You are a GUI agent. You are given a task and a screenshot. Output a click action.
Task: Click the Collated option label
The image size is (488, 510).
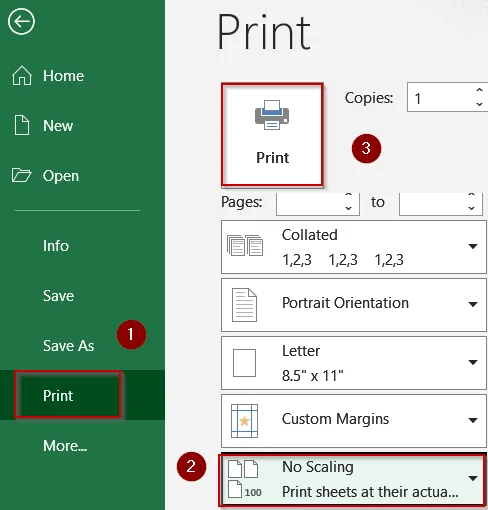(x=310, y=235)
